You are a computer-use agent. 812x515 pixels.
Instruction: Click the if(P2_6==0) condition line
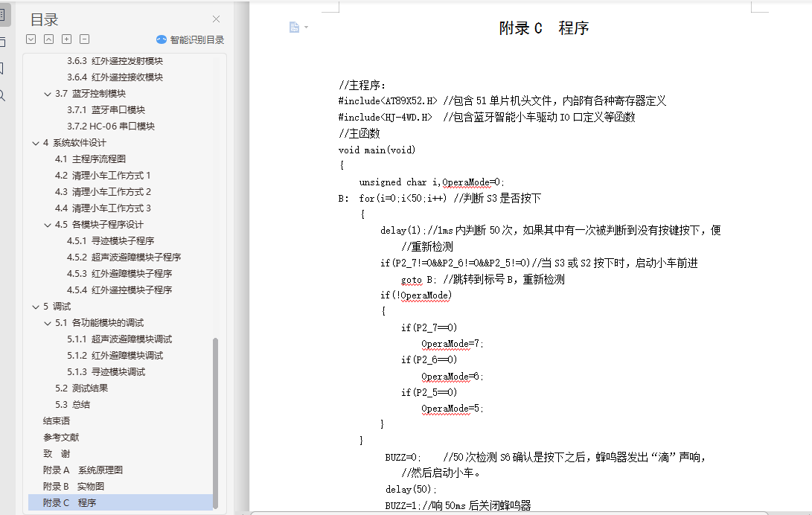pos(429,360)
